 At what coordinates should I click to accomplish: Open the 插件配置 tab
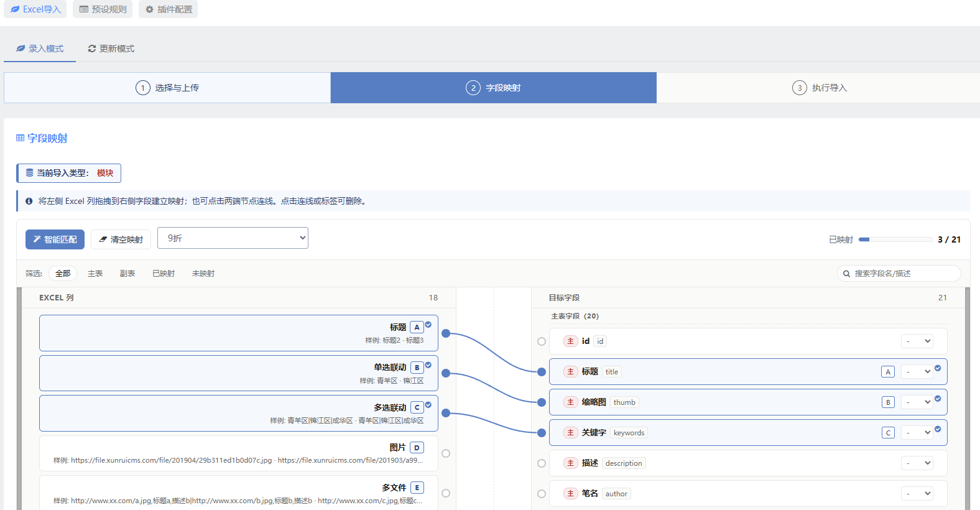pos(168,9)
